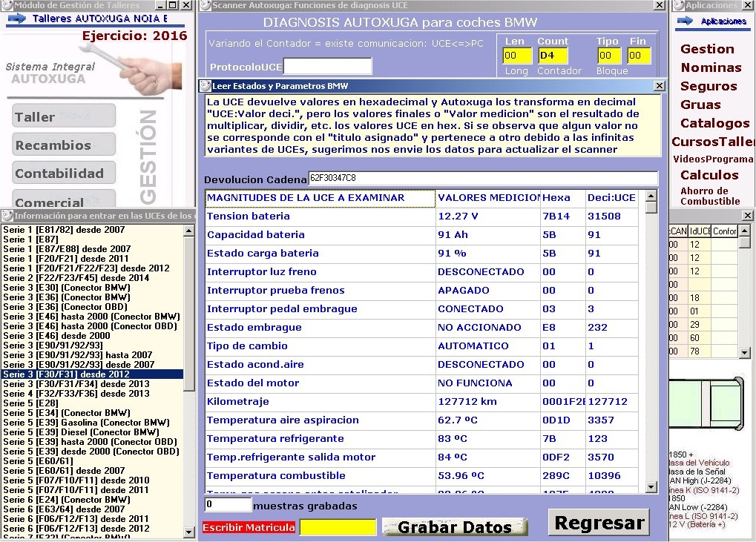Close the Leer Estados y Parametros BMW window
756x542 pixels.
pos(659,86)
